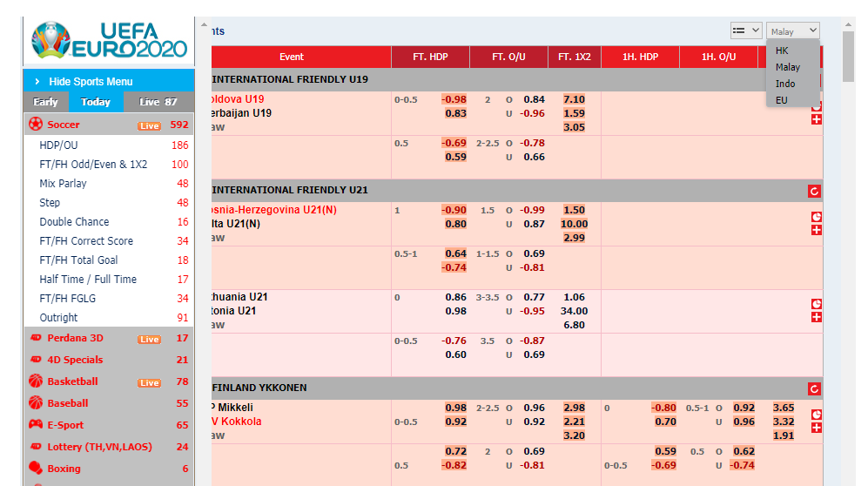Image resolution: width=868 pixels, height=486 pixels.
Task: Open statistics icon for Bosnia-Herzegovina U21 match
Action: point(816,216)
